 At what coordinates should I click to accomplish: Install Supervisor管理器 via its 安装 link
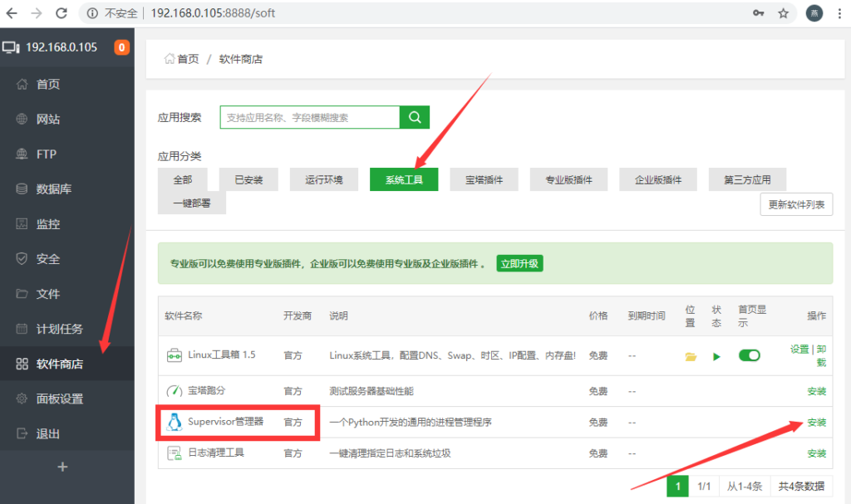click(815, 422)
